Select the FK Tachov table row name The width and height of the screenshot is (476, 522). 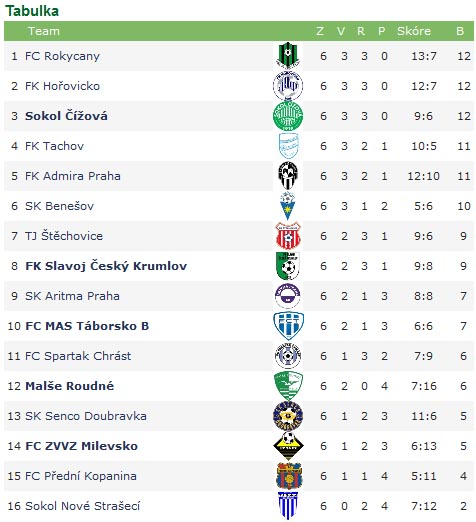click(x=54, y=146)
